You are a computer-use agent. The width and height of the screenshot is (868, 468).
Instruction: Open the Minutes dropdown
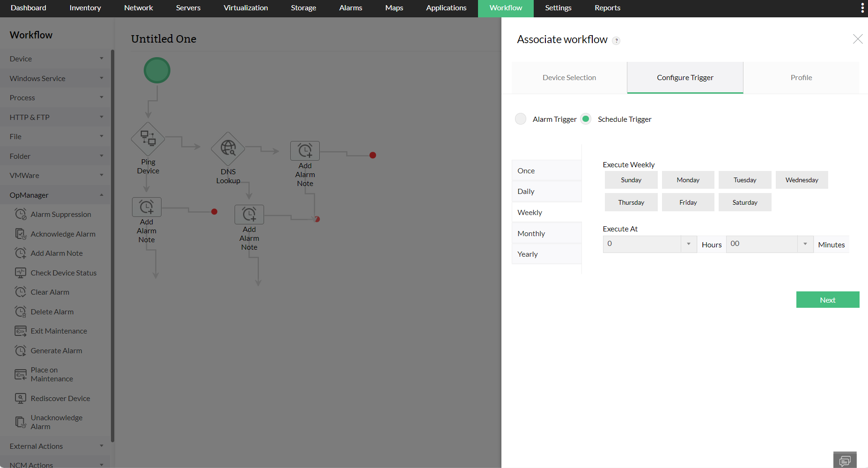tap(770, 244)
